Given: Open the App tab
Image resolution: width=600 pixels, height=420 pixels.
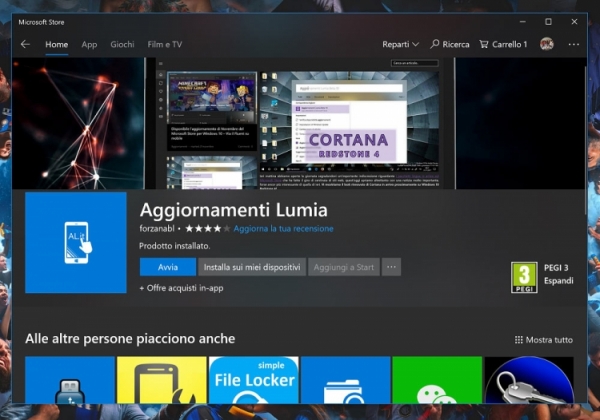Looking at the screenshot, I should tap(89, 44).
